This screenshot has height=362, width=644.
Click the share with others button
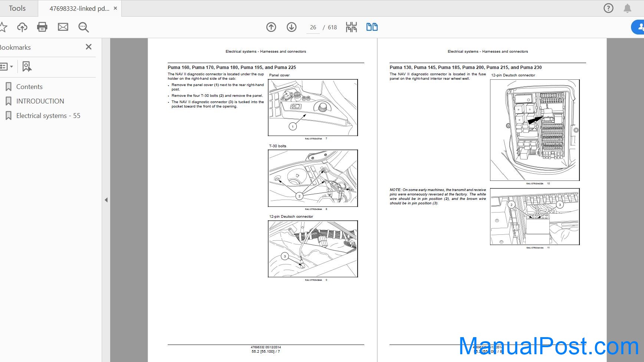[x=638, y=27]
